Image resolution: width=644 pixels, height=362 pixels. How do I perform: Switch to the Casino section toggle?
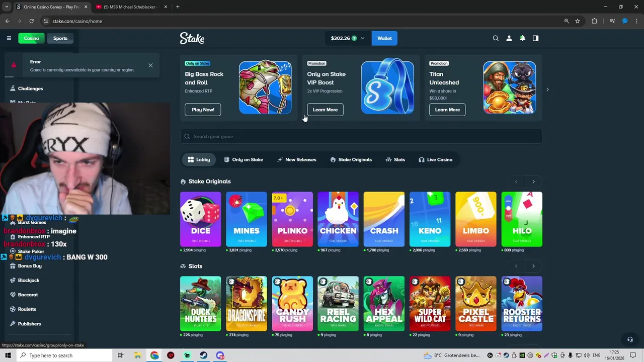pos(31,38)
